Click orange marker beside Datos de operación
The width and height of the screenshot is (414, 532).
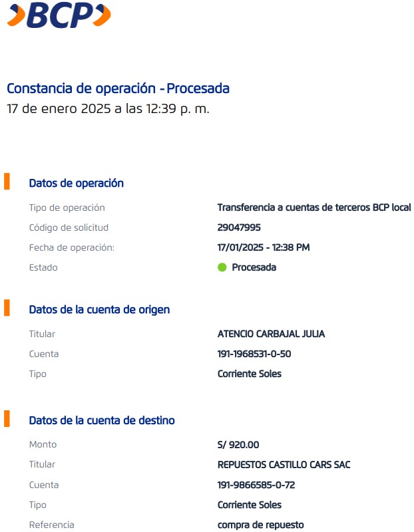[7, 182]
